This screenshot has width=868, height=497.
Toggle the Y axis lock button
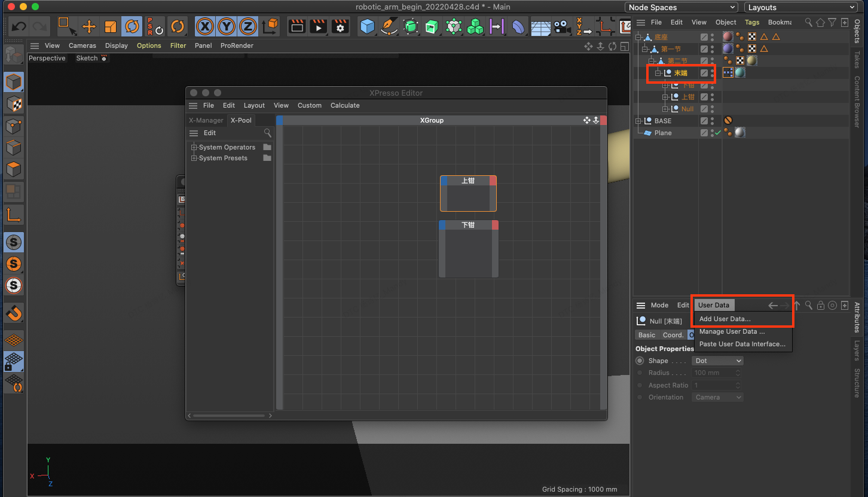tap(227, 27)
